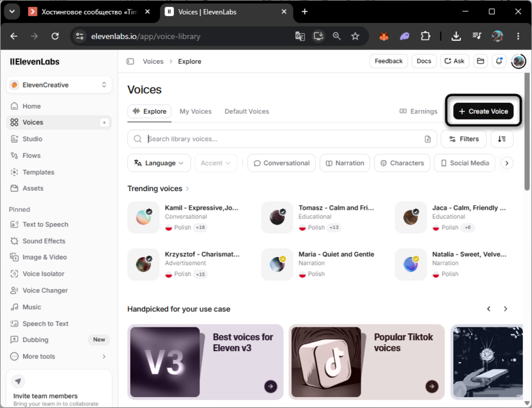This screenshot has height=408, width=532.
Task: Expand the ElevenCreative workspace selector
Action: [59, 85]
